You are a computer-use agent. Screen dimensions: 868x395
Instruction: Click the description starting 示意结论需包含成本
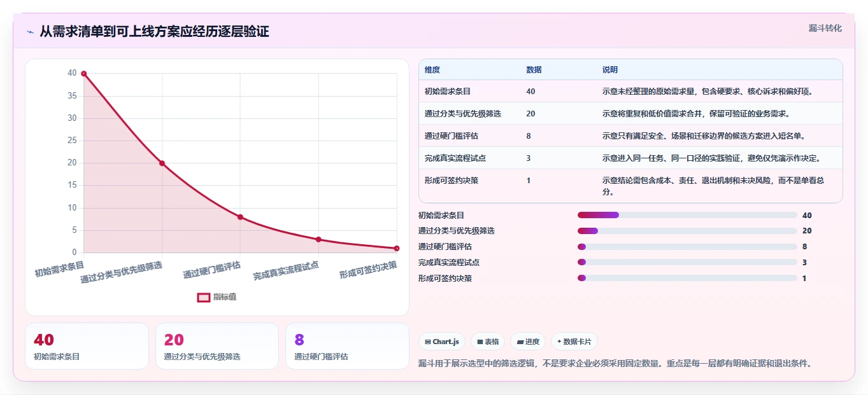coord(713,186)
